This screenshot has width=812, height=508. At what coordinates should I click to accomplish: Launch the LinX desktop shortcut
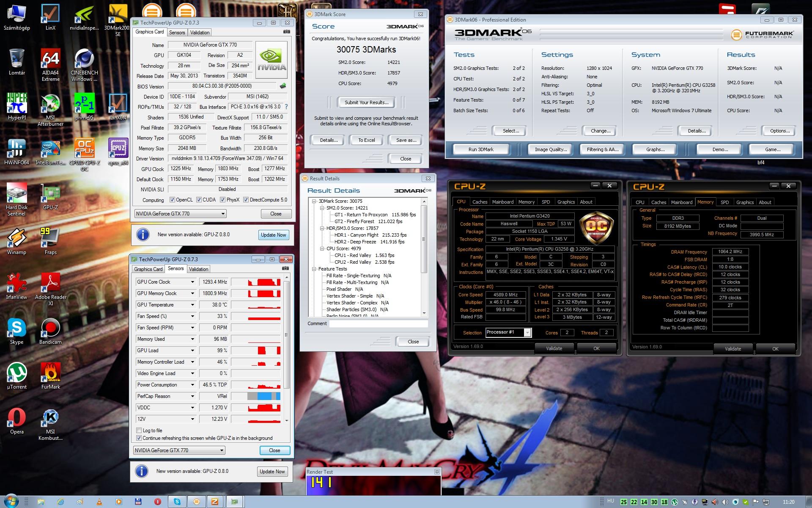[50, 17]
